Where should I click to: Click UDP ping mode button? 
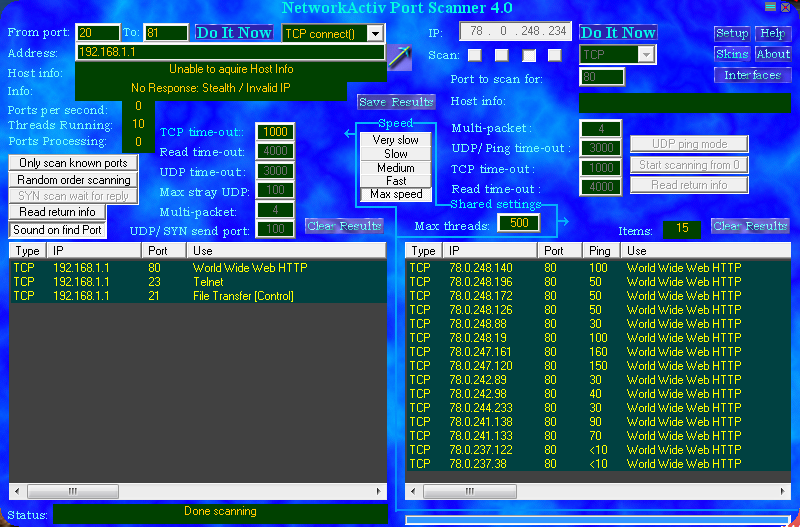(x=689, y=144)
